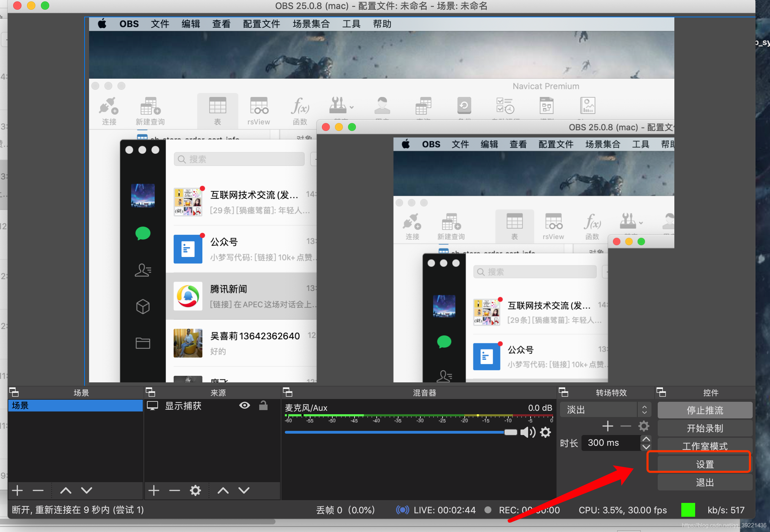Open 吴喜莉13642362640 chat row
Viewport: 770px width, 532px height.
pos(242,343)
